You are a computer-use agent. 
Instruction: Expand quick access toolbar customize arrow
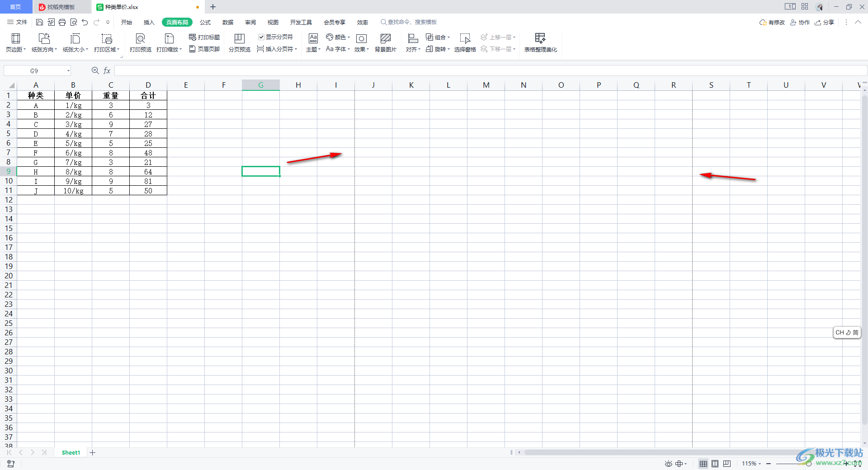pos(108,22)
